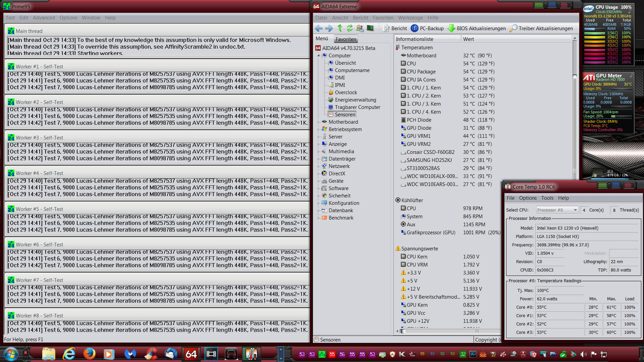The image size is (644, 362).
Task: Click the Informationsliste column header
Action: click(x=428, y=39)
